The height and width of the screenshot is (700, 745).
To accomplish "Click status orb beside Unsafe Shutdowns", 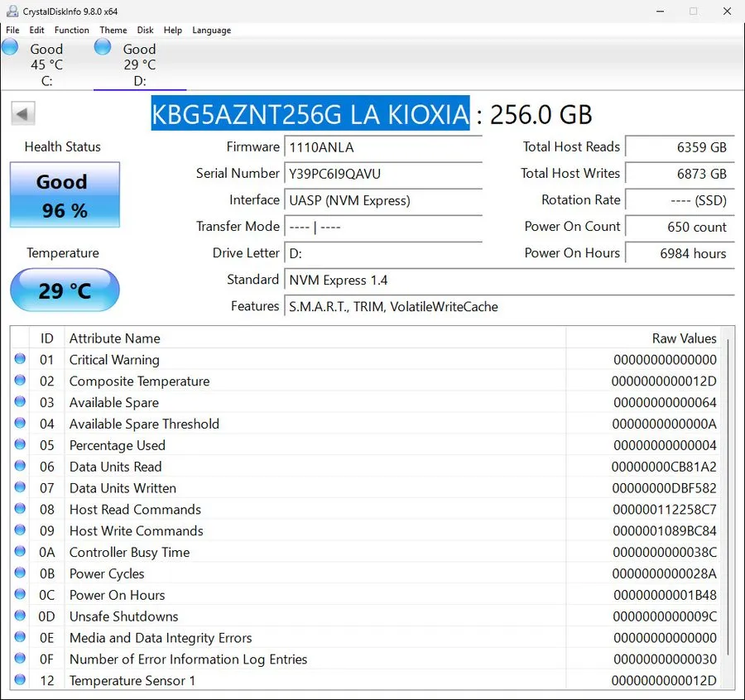I will pos(20,615).
